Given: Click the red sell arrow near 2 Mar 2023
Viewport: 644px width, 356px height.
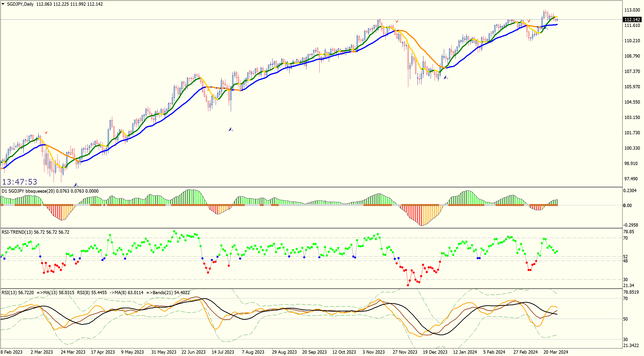Looking at the screenshot, I should 46,132.
